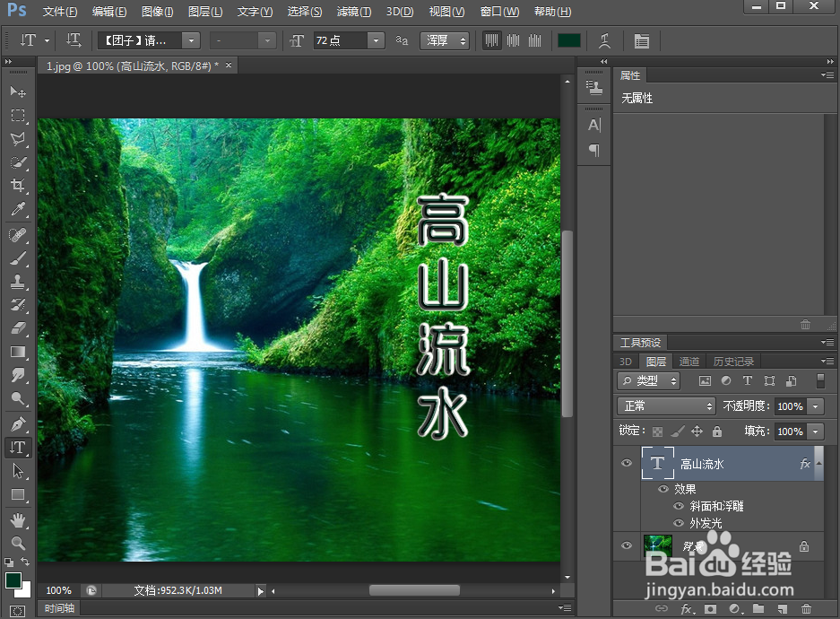The height and width of the screenshot is (619, 840).
Task: Open the 滤镜 menu
Action: (x=353, y=12)
